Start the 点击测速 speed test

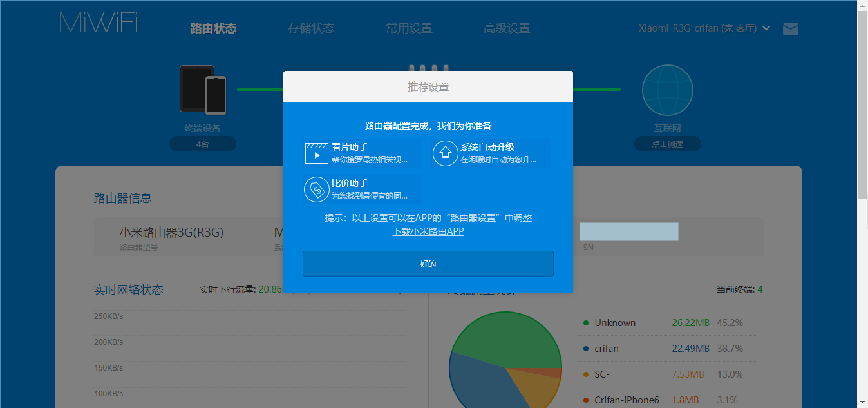[668, 144]
